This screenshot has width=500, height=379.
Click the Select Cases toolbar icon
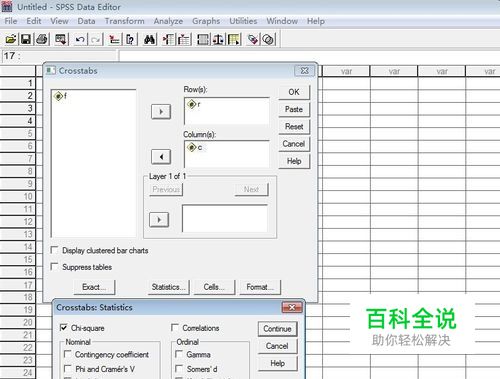pyautogui.click(x=234, y=40)
